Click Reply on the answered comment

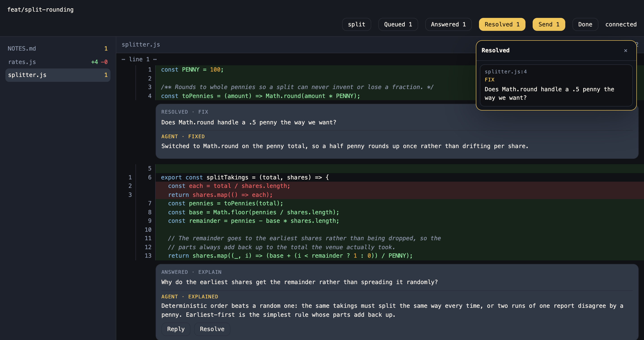coord(176,329)
